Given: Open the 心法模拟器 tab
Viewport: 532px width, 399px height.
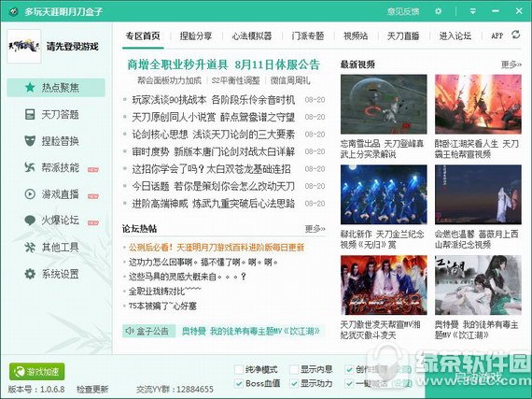Looking at the screenshot, I should (x=252, y=36).
